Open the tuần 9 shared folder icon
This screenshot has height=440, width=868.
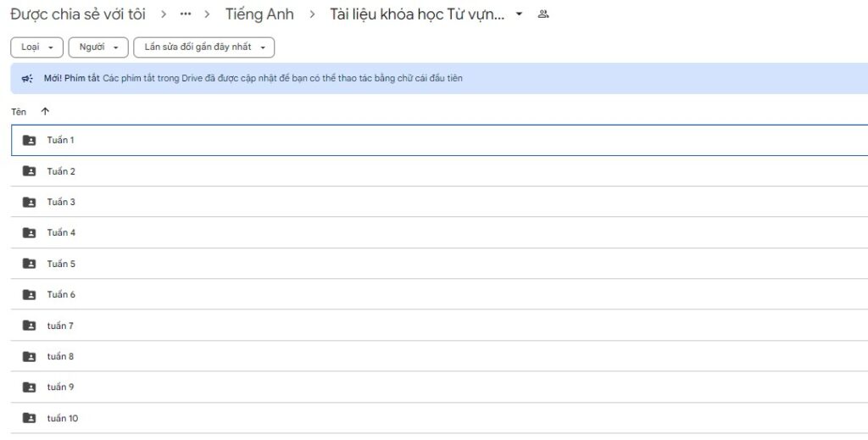(30, 387)
